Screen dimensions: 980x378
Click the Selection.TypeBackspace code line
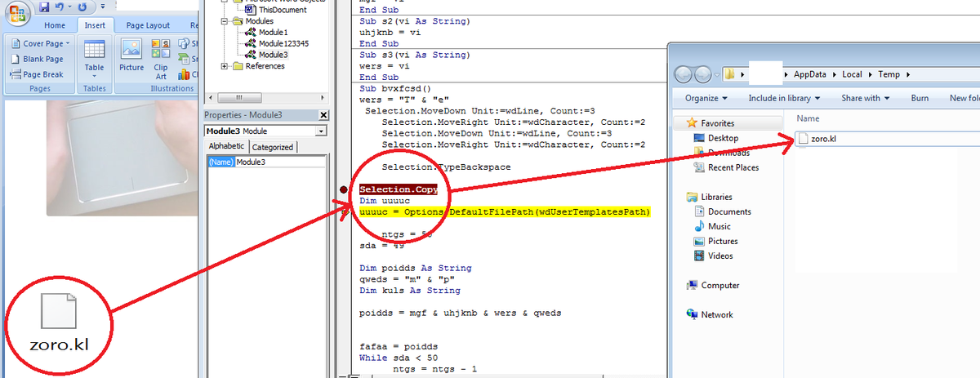tap(446, 167)
